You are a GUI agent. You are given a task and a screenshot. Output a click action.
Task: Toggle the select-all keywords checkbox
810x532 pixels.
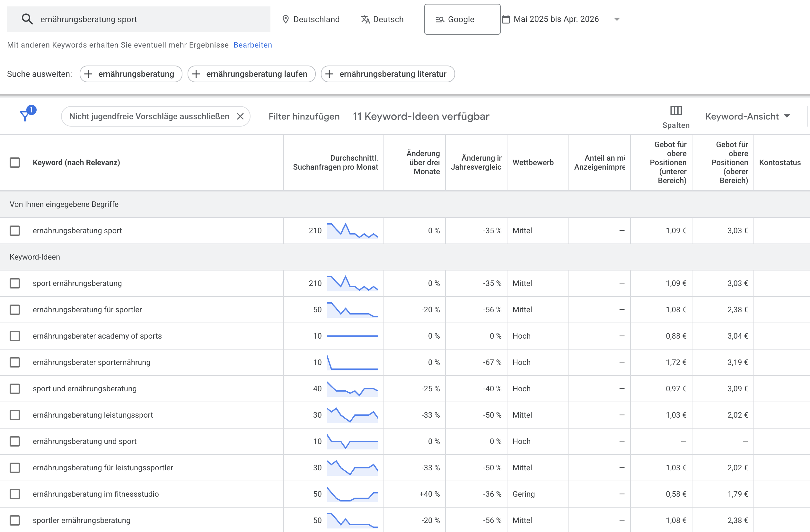pyautogui.click(x=15, y=162)
